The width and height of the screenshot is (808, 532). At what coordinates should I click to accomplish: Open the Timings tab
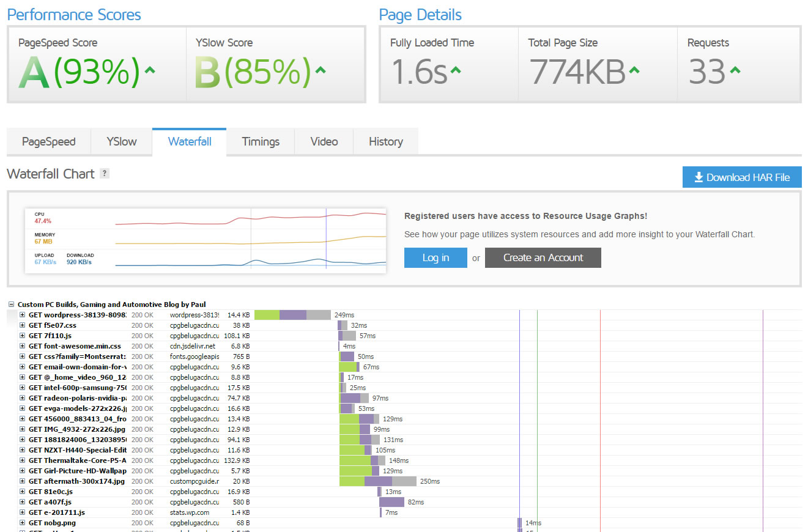[261, 141]
